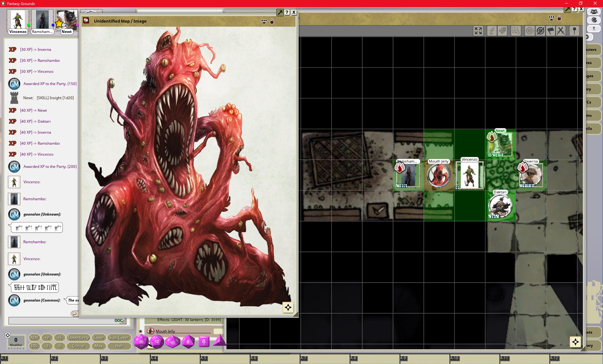Toggle the -2 modifier button
The width and height of the screenshot is (603, 364).
47,346
